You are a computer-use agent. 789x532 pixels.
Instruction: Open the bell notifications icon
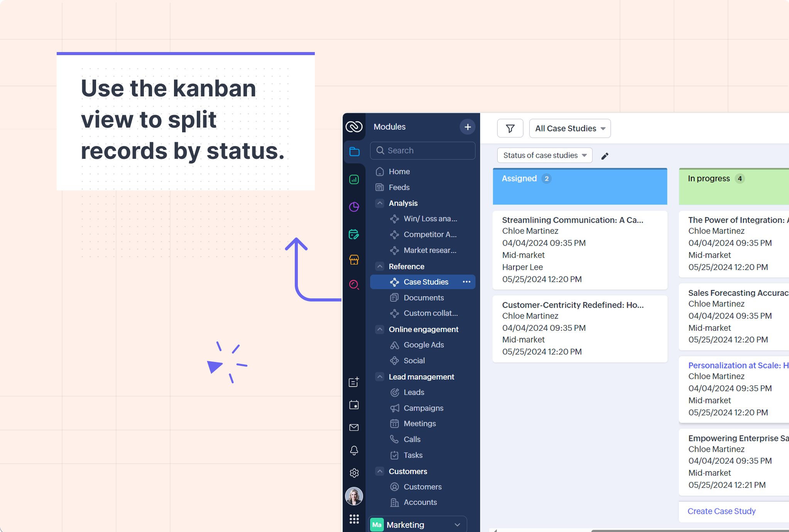(x=354, y=450)
